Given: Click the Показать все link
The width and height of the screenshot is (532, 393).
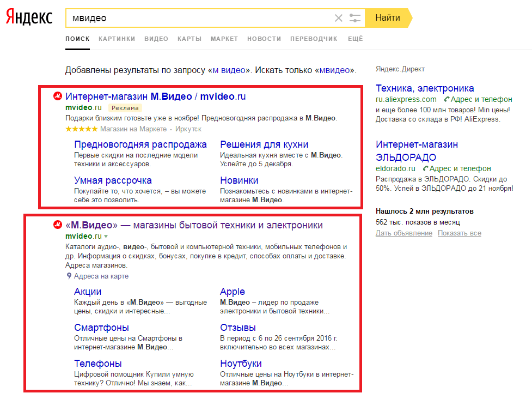Looking at the screenshot, I should pos(460,233).
